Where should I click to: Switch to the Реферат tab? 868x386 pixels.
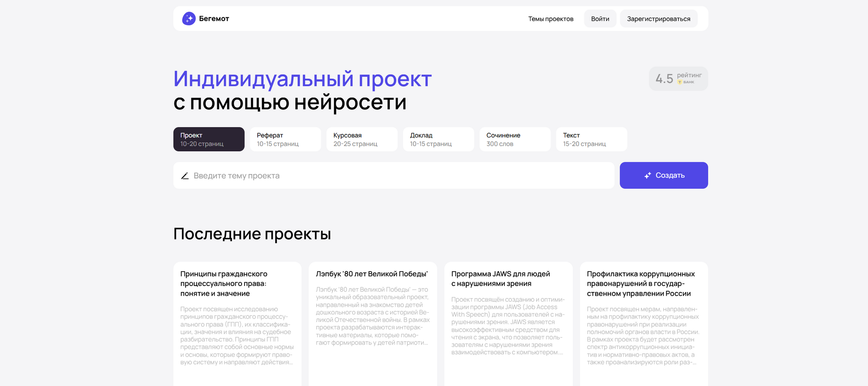[285, 139]
